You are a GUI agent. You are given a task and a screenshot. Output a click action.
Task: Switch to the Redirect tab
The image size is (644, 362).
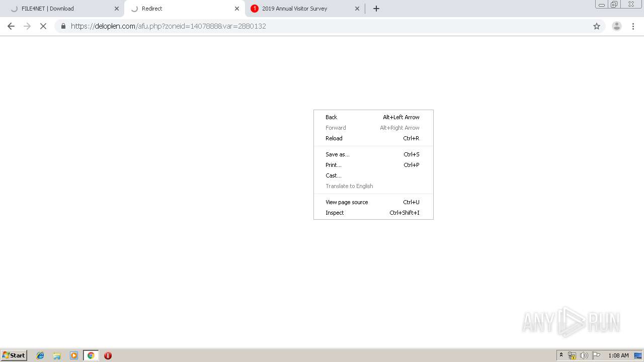coord(184,9)
